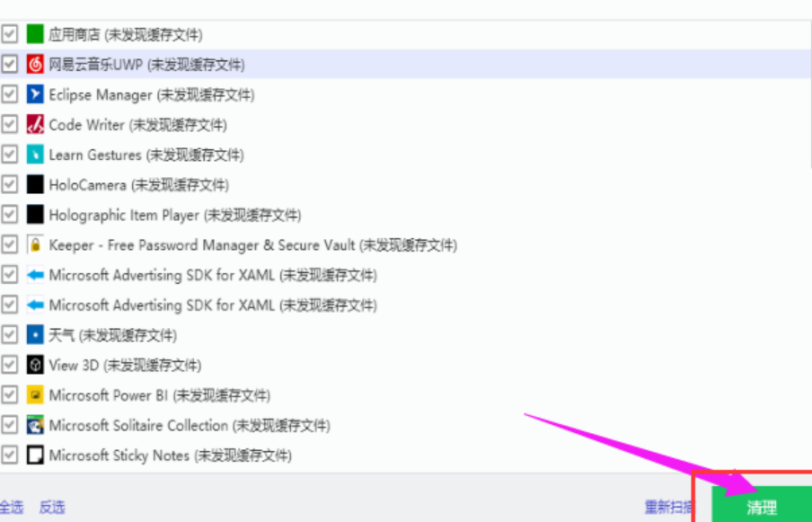The height and width of the screenshot is (522, 812).
Task: Click the Microsoft Solitaire Collection icon
Action: pyautogui.click(x=35, y=425)
